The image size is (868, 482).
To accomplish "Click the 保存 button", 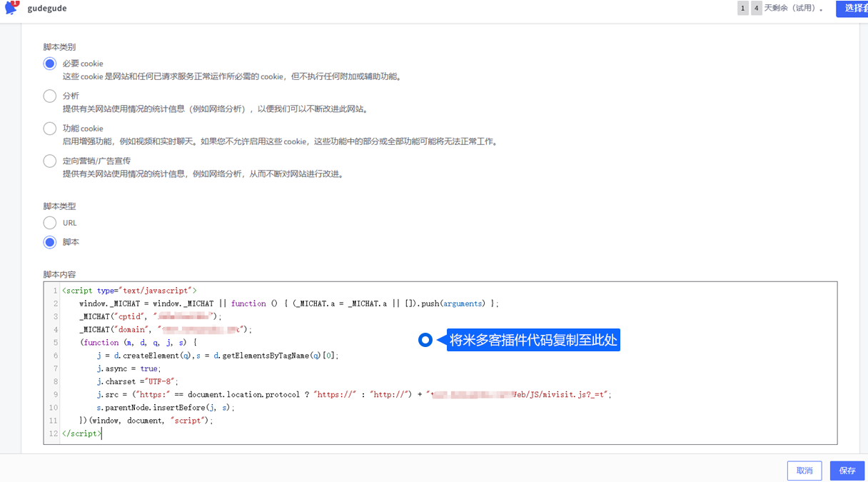I will click(x=847, y=471).
